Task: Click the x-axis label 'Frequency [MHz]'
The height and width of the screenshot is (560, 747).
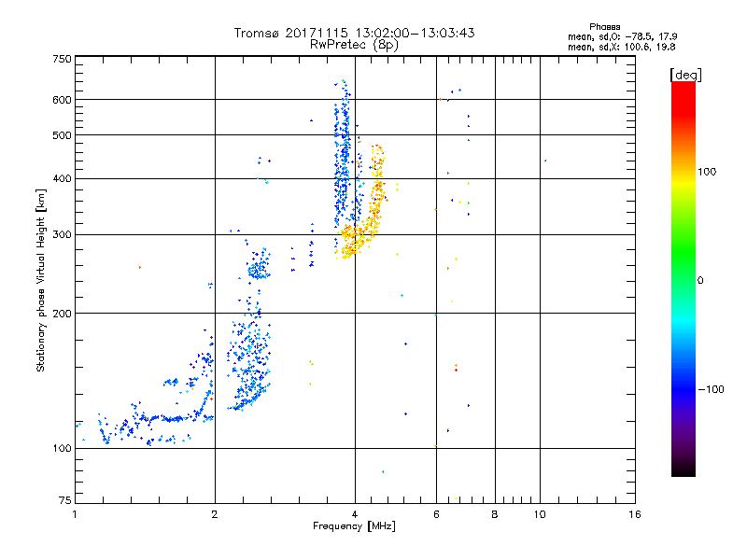Action: tap(354, 526)
